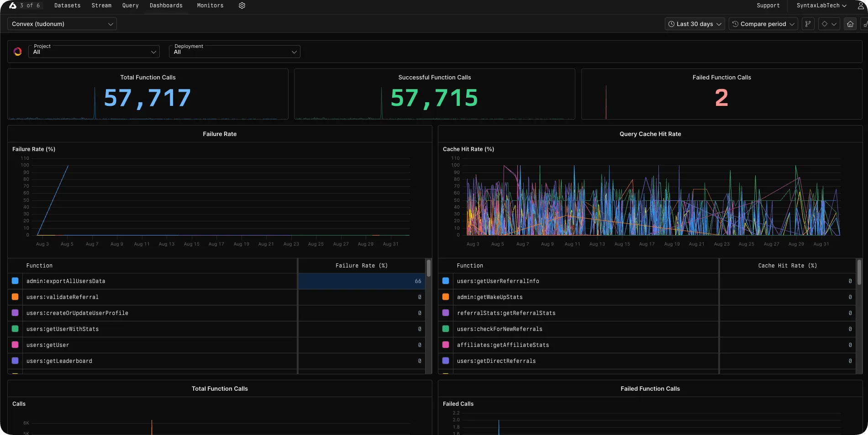The width and height of the screenshot is (868, 435).
Task: Click the diamond annotations icon button
Action: click(825, 24)
